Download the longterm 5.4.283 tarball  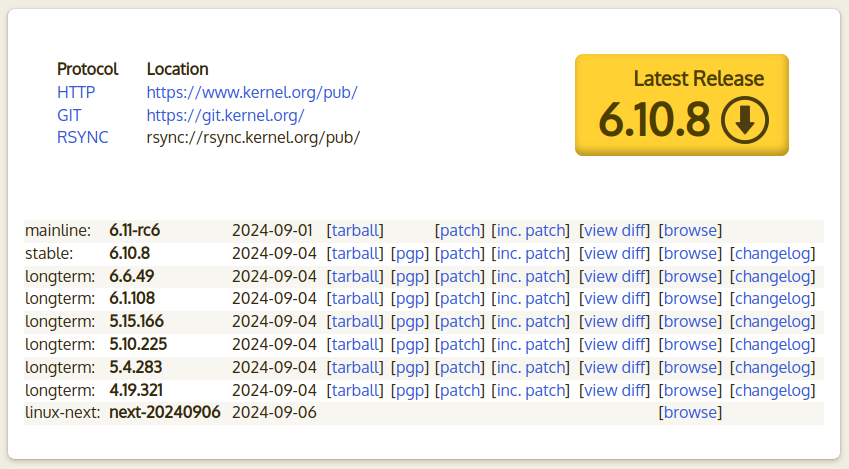coord(355,367)
